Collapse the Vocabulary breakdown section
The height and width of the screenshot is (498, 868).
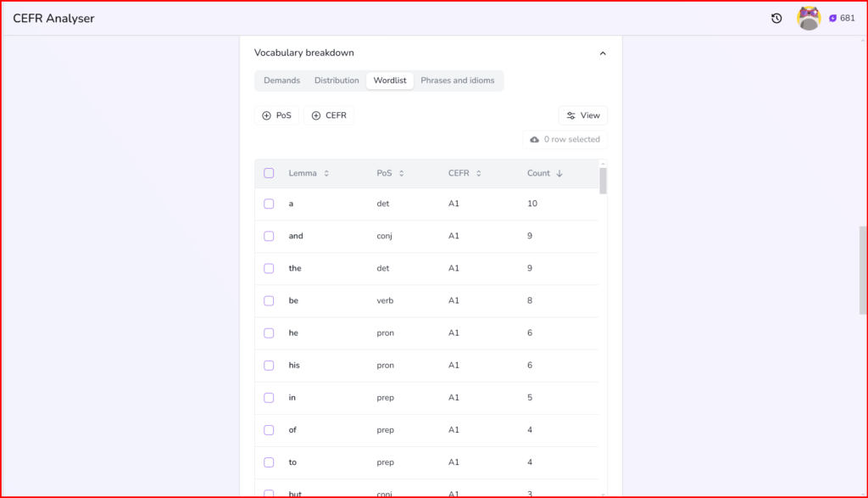point(603,53)
